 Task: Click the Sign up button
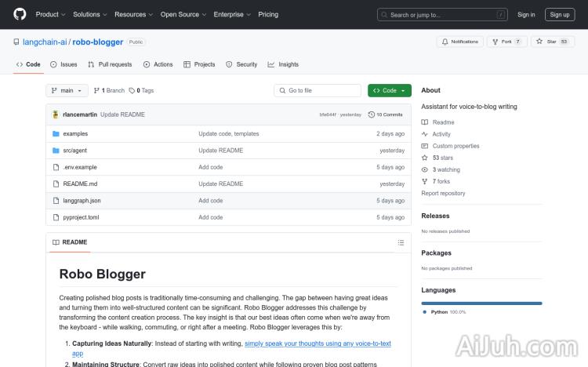pos(560,14)
